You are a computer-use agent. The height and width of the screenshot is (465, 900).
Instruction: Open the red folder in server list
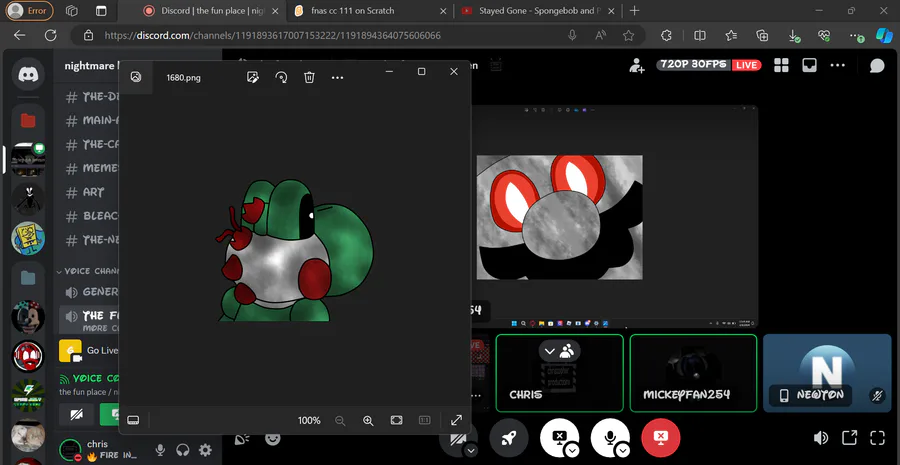point(28,121)
